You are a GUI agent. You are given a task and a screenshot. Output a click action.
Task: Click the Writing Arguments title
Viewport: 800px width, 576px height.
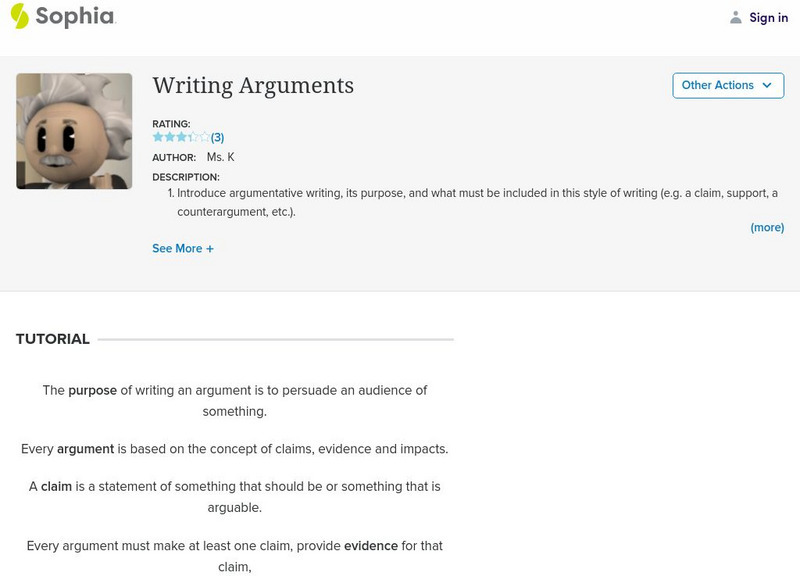pos(253,86)
